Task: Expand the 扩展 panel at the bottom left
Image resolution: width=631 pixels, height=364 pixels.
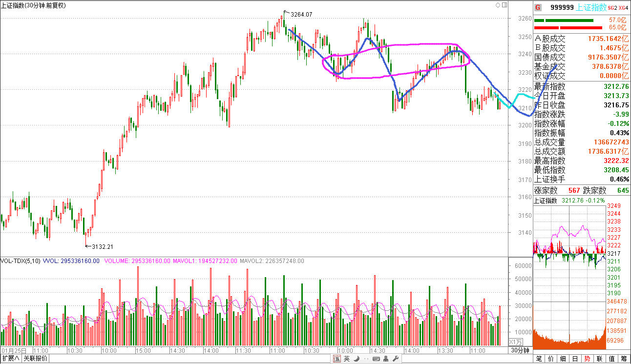Action: [11, 359]
